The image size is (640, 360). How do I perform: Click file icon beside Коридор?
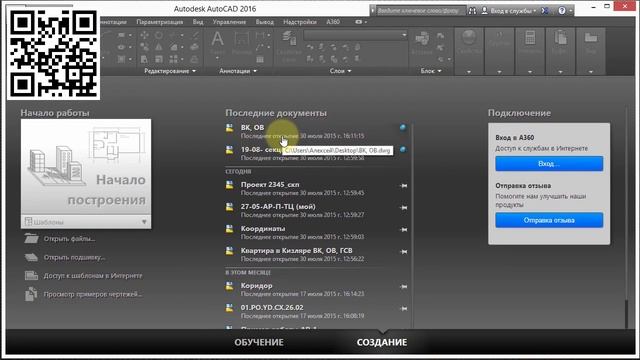tap(230, 286)
